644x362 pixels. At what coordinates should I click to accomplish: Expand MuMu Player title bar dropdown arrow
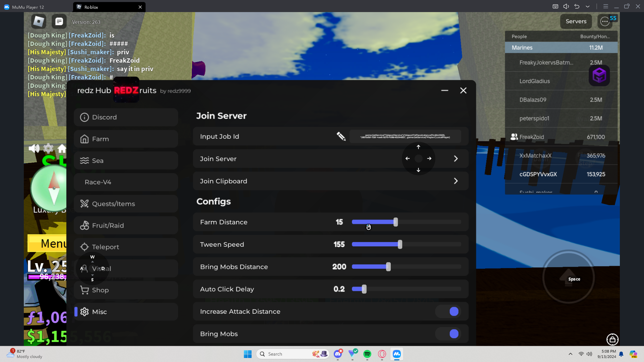pyautogui.click(x=588, y=6)
